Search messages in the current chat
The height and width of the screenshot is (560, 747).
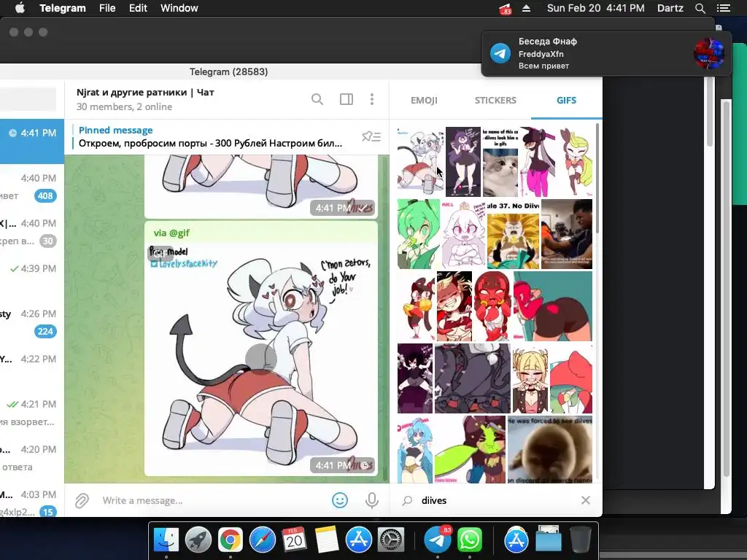pos(317,99)
